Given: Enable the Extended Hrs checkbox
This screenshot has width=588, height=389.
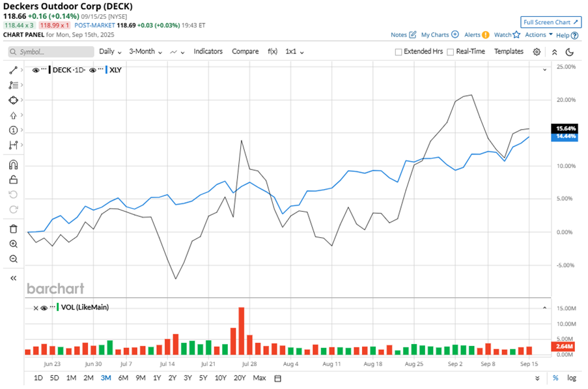Looking at the screenshot, I should click(399, 51).
